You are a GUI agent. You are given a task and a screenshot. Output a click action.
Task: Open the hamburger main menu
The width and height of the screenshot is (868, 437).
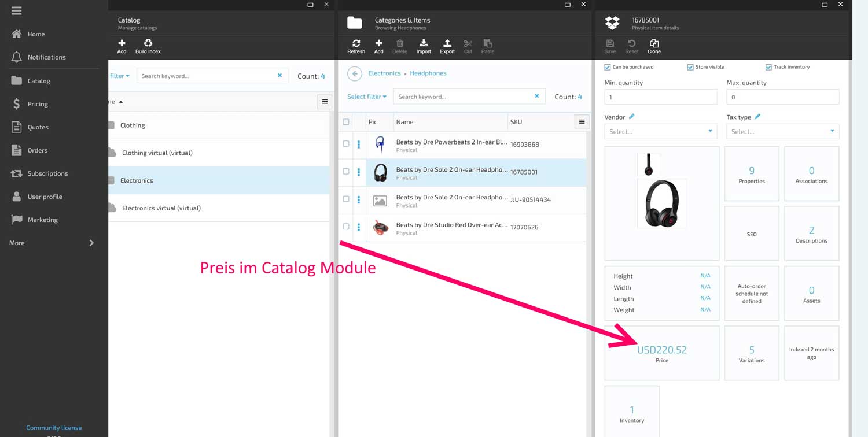click(x=16, y=11)
